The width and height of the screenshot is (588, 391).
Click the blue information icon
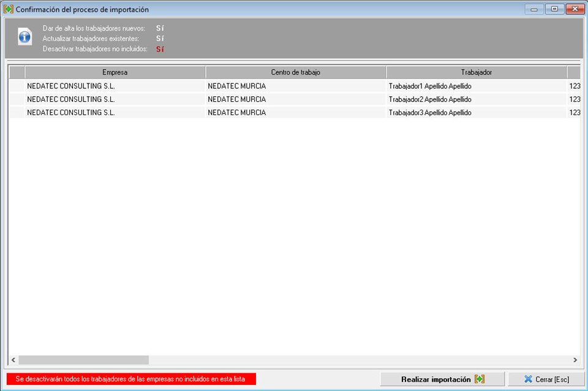(x=24, y=36)
